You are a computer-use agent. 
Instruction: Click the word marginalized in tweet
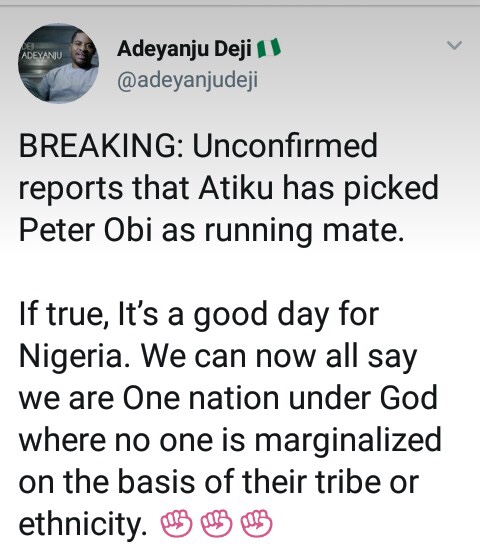[x=348, y=441]
